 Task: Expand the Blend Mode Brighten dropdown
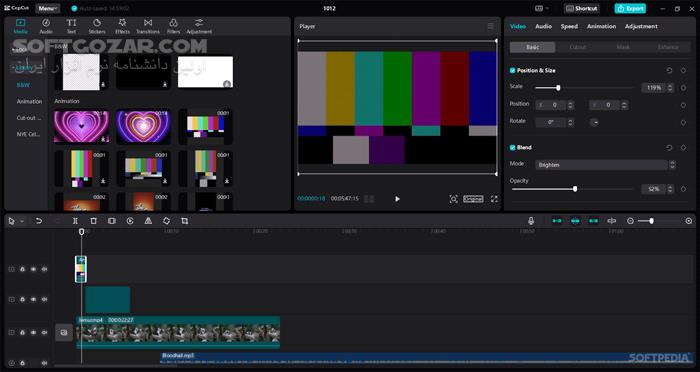pyautogui.click(x=605, y=165)
